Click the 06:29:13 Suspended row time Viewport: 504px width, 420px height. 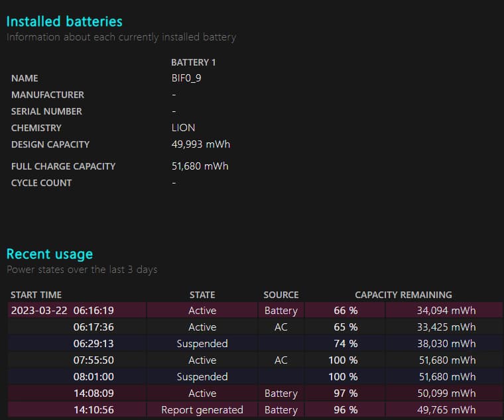[x=94, y=344]
